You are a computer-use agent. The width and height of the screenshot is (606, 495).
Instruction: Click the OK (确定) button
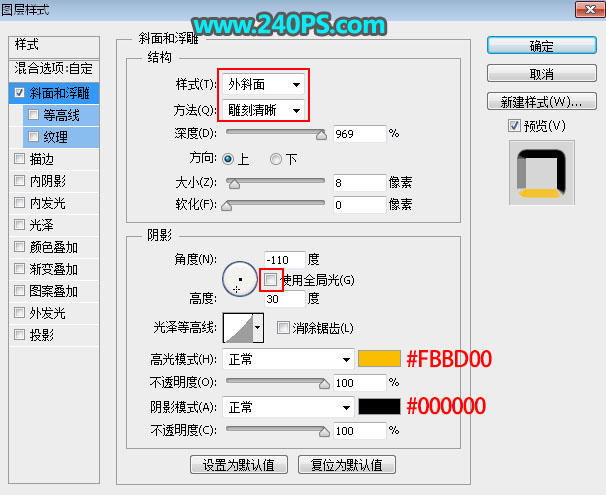(x=541, y=46)
